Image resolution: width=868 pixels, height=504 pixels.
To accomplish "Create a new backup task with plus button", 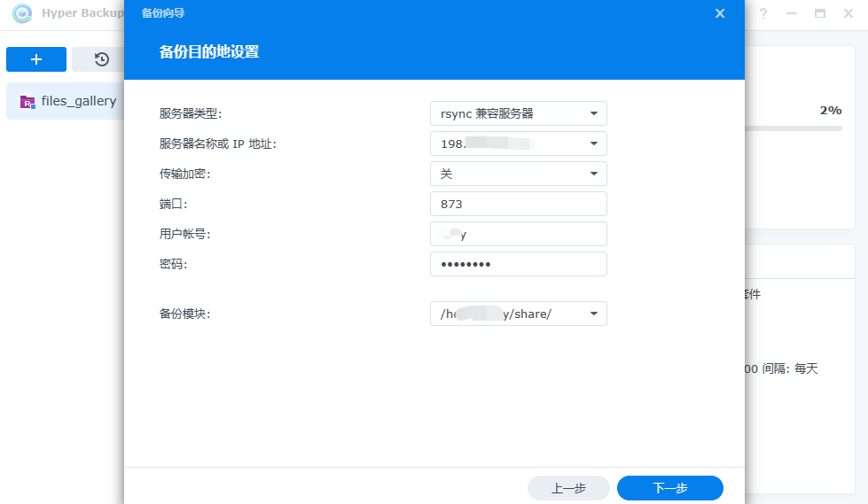I will click(36, 59).
